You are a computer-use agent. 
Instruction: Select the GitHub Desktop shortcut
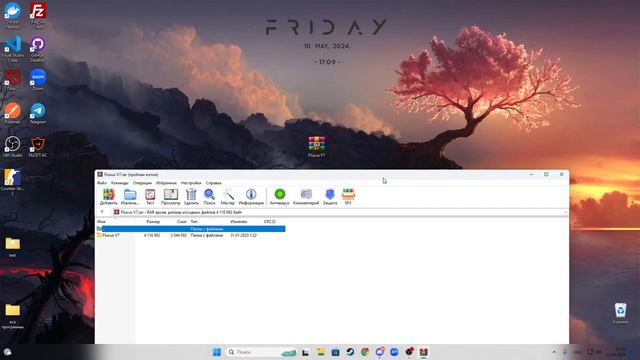click(38, 49)
